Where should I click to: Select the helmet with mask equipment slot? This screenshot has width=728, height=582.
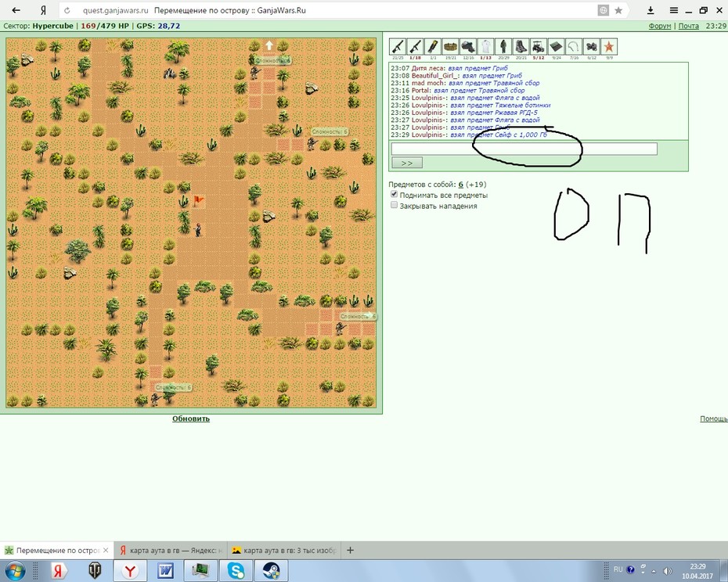(x=468, y=47)
